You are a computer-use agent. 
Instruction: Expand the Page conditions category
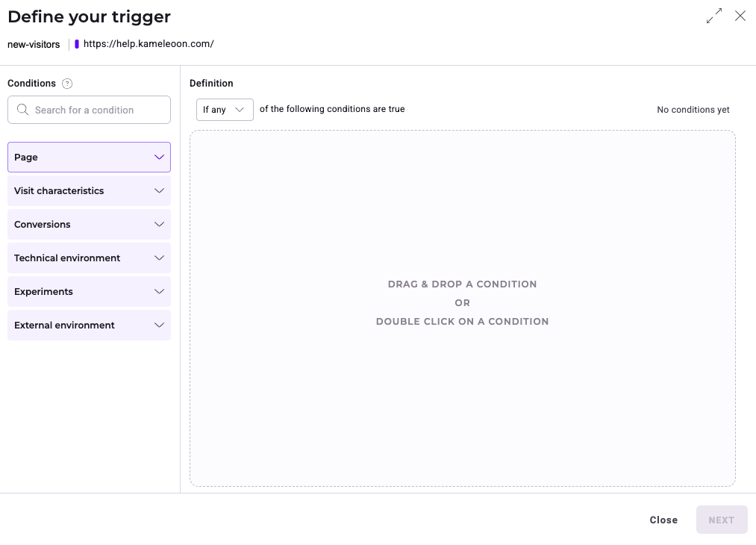[89, 158]
